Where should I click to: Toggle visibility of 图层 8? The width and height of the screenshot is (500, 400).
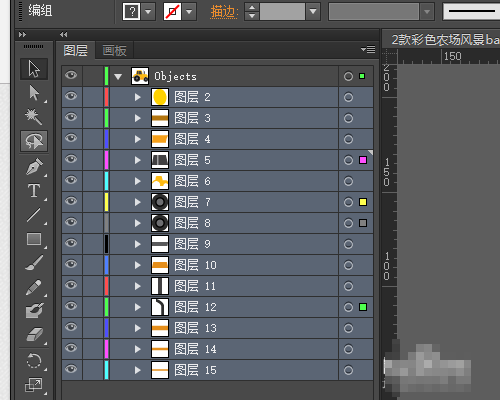[71, 222]
